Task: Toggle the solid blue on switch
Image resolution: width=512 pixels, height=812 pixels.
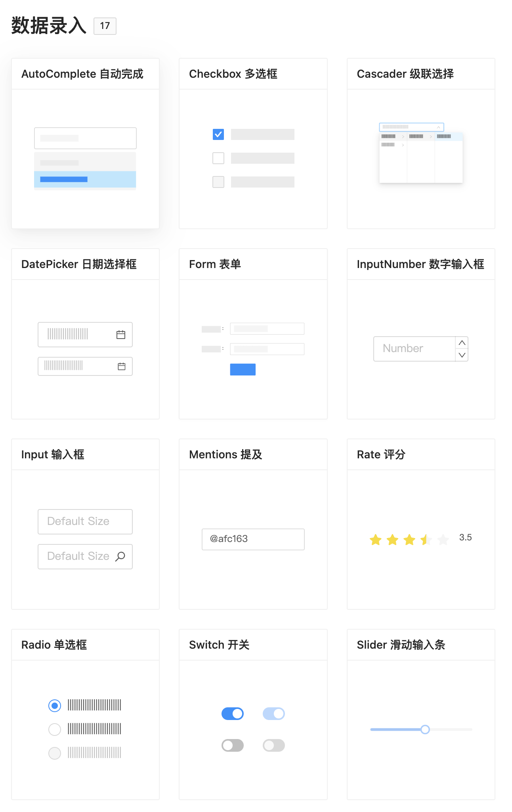Action: click(x=233, y=714)
